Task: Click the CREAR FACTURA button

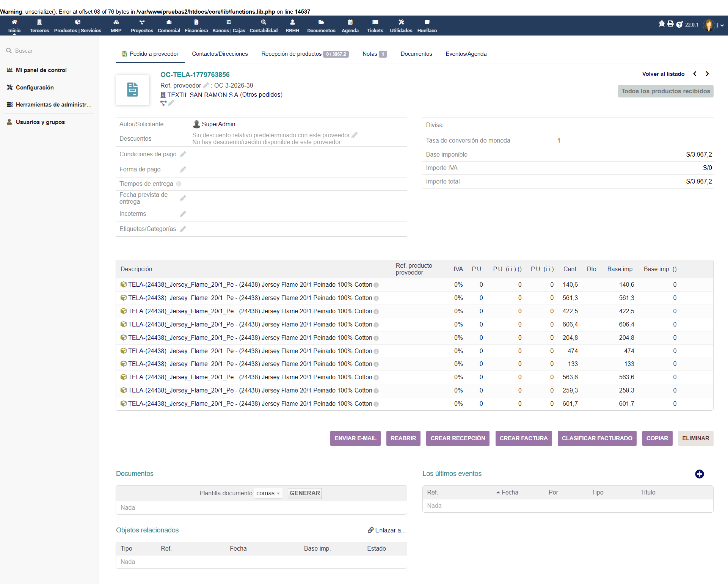Action: (x=524, y=438)
